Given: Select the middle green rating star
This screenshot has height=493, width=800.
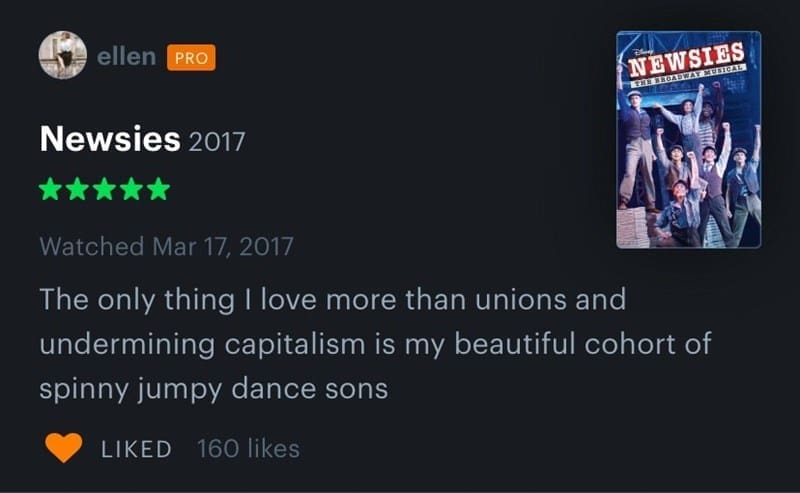Looking at the screenshot, I should point(105,190).
